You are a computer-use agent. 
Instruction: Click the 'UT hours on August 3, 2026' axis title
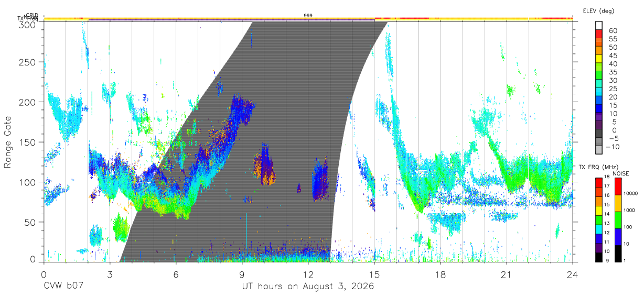[x=308, y=287]
